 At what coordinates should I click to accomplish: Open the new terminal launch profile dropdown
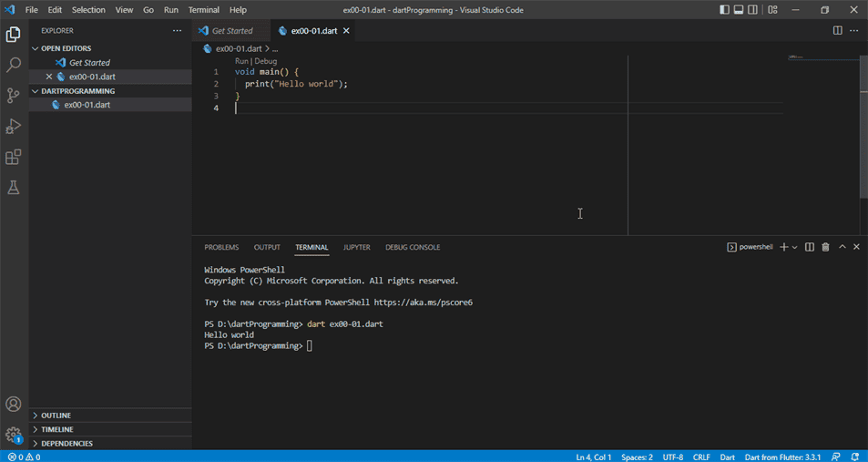[795, 247]
